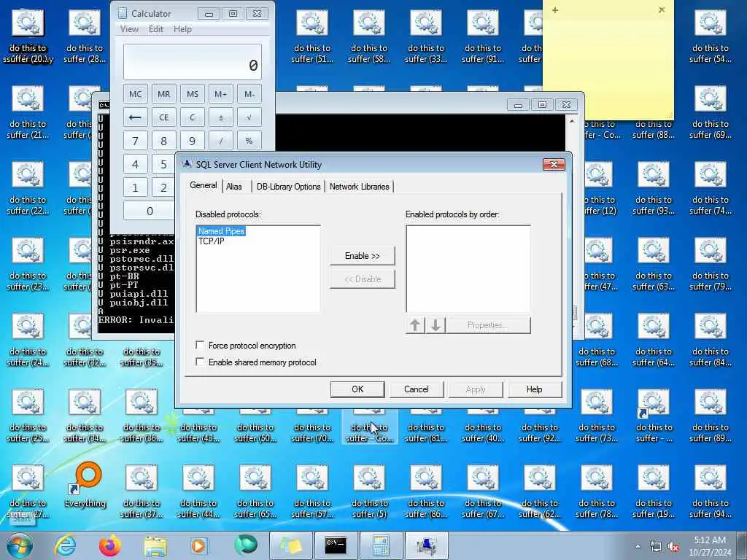747x560 pixels.
Task: Click OK in SQL Client Utility
Action: (x=357, y=389)
